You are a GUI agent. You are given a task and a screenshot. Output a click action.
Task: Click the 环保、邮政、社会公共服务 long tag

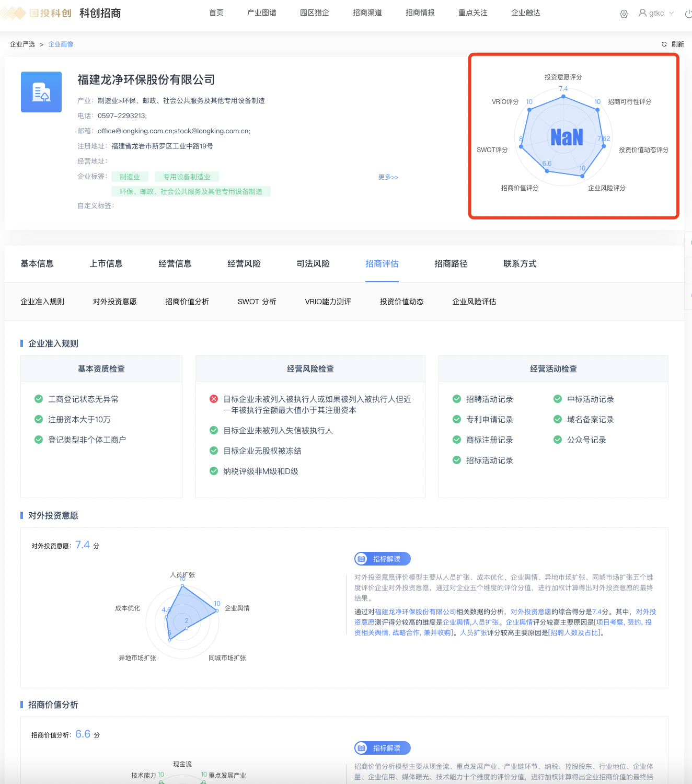point(191,192)
